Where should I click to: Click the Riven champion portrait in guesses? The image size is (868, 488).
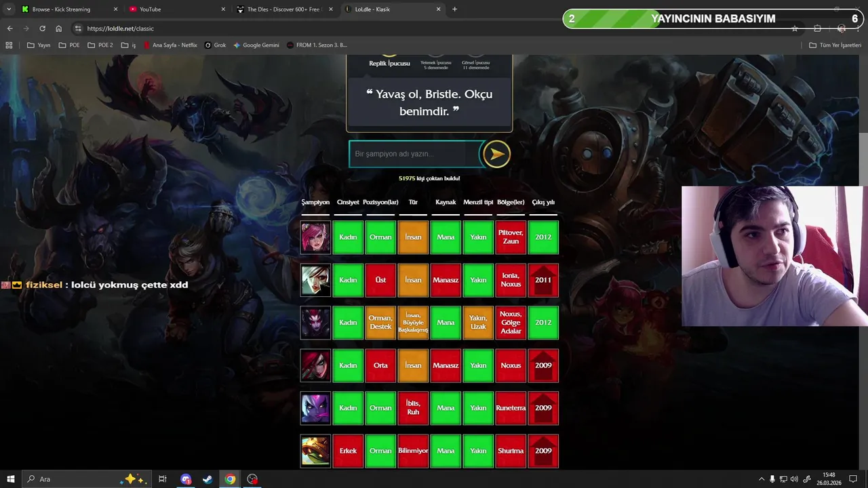315,280
